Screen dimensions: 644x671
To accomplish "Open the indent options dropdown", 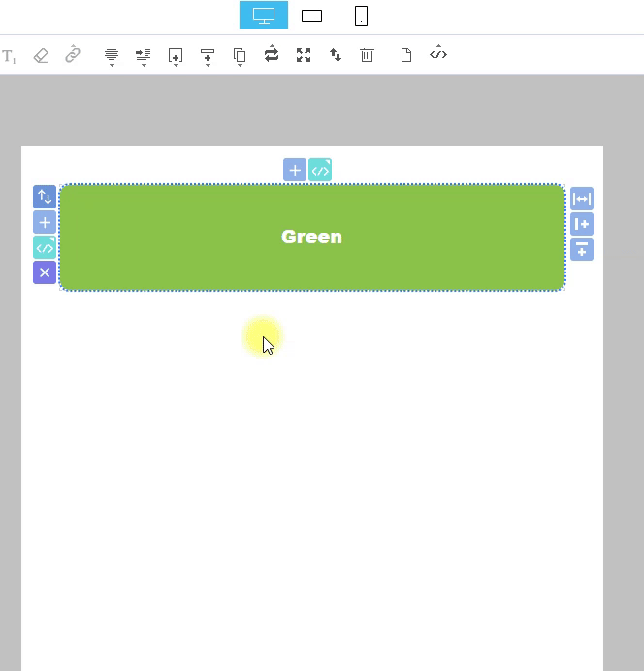I will [144, 56].
